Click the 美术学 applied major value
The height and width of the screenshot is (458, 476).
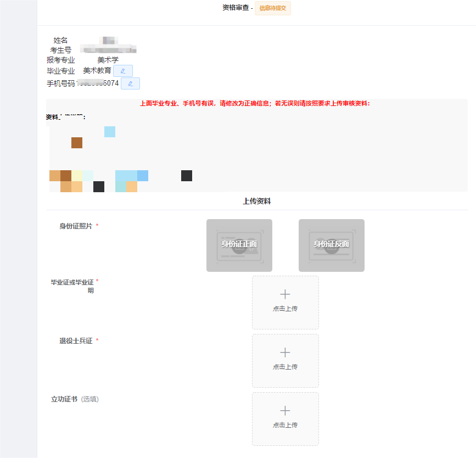[x=108, y=60]
